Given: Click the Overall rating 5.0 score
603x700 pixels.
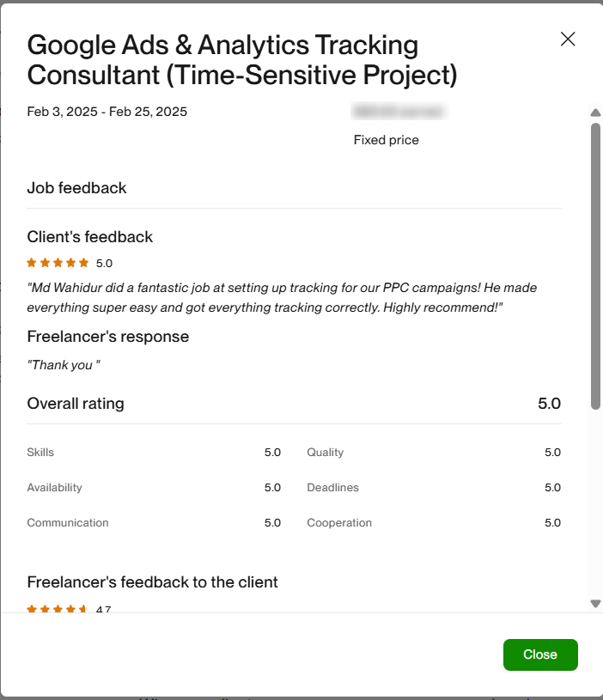Looking at the screenshot, I should click(549, 404).
